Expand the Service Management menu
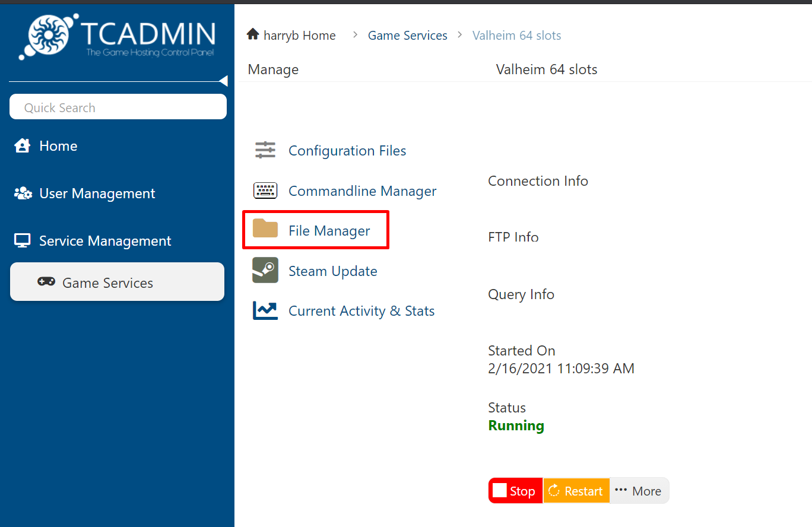The image size is (812, 527). [x=105, y=241]
